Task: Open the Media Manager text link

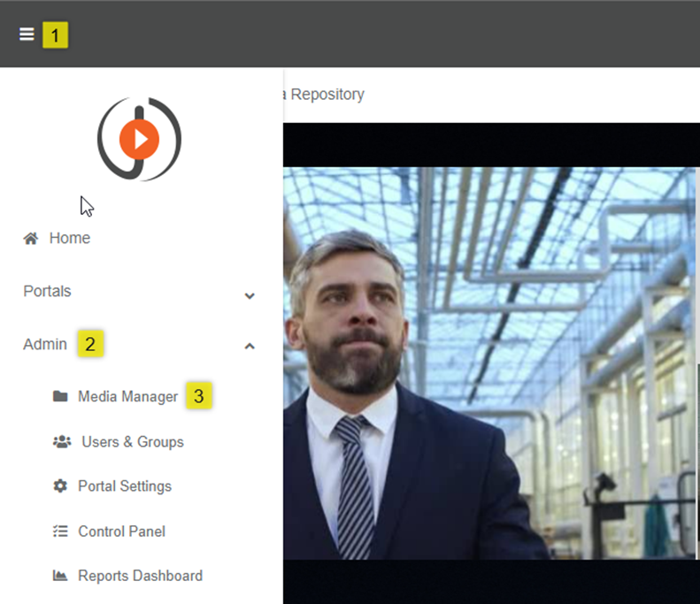Action: [127, 397]
